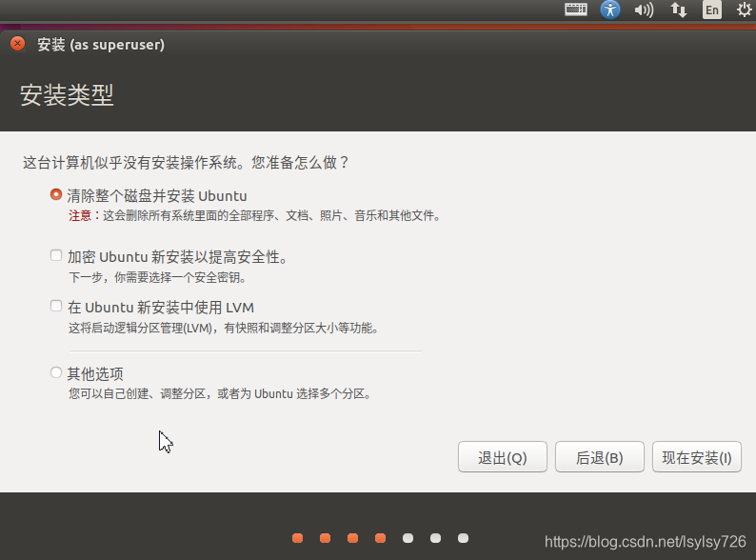Select 清除整个磁盘并安装 Ubuntu radio option
This screenshot has width=756, height=560.
point(56,194)
